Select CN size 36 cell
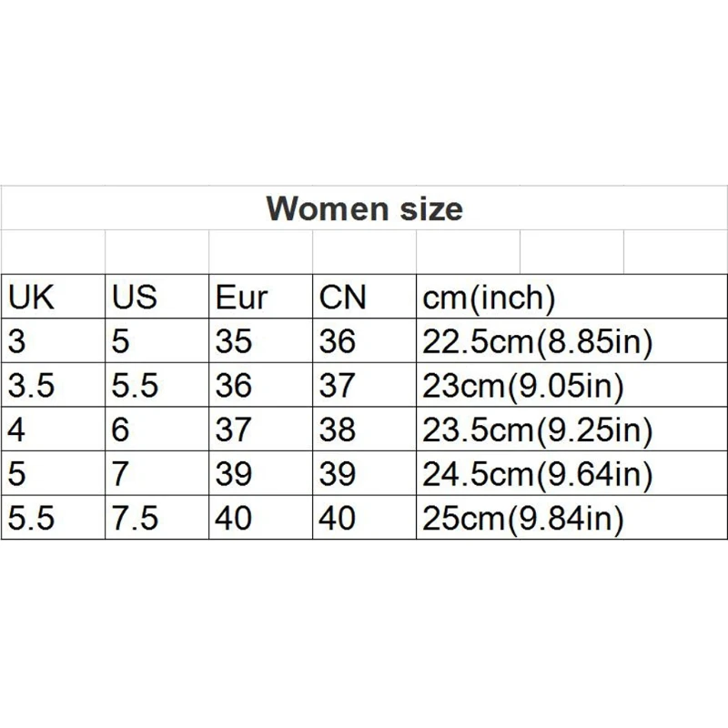This screenshot has width=728, height=728. point(365,340)
